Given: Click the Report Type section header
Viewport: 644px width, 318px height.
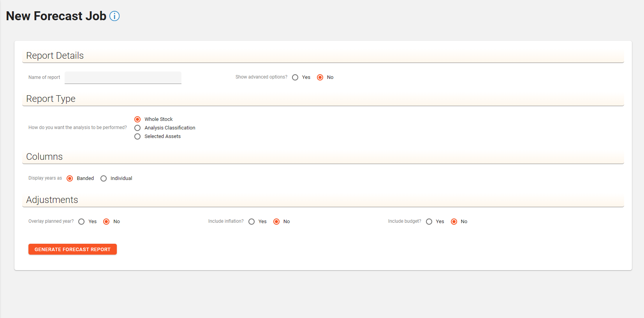Looking at the screenshot, I should point(51,99).
